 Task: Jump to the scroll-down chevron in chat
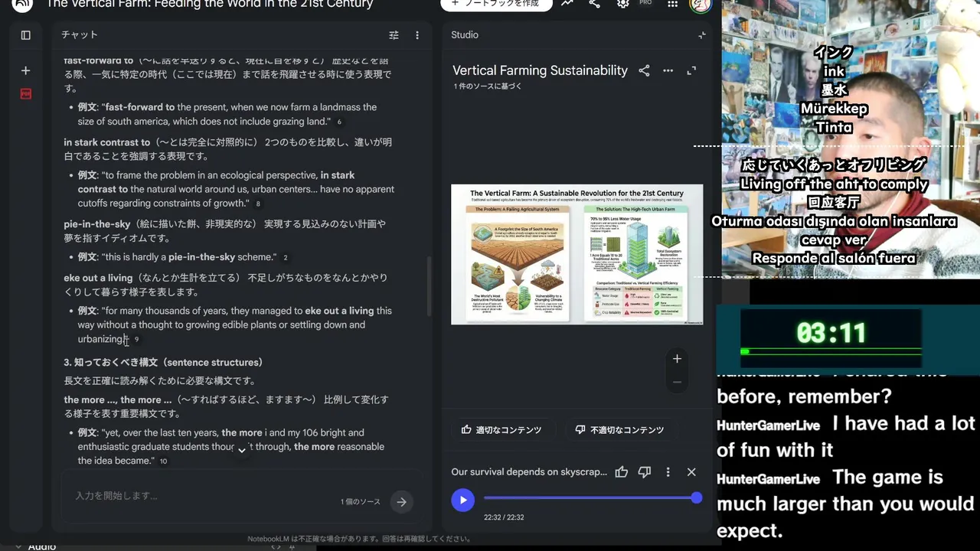click(x=241, y=450)
